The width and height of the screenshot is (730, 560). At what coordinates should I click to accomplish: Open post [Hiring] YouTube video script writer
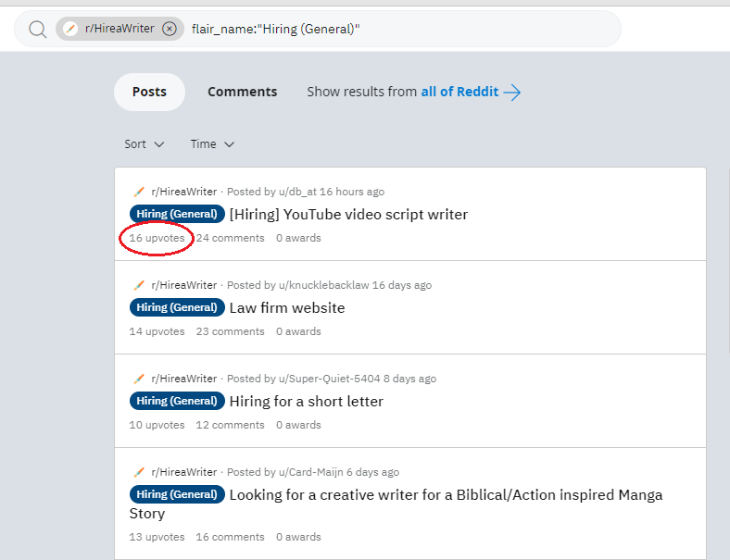pyautogui.click(x=348, y=215)
